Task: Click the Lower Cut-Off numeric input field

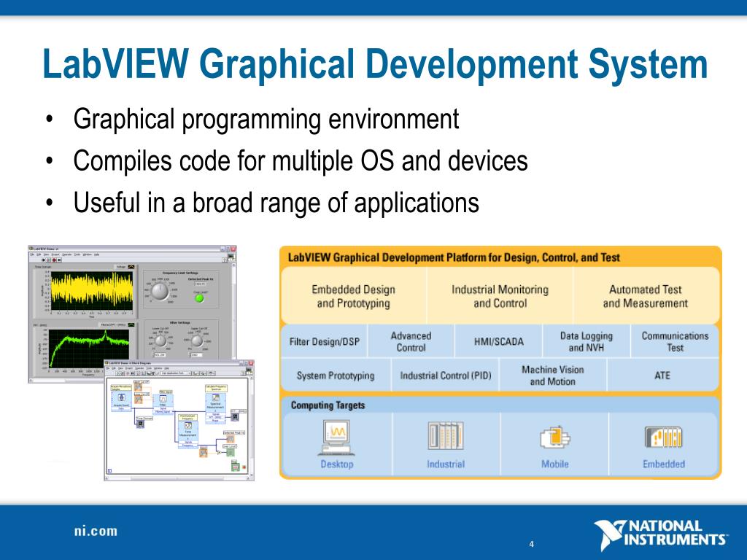Action: 159,355
